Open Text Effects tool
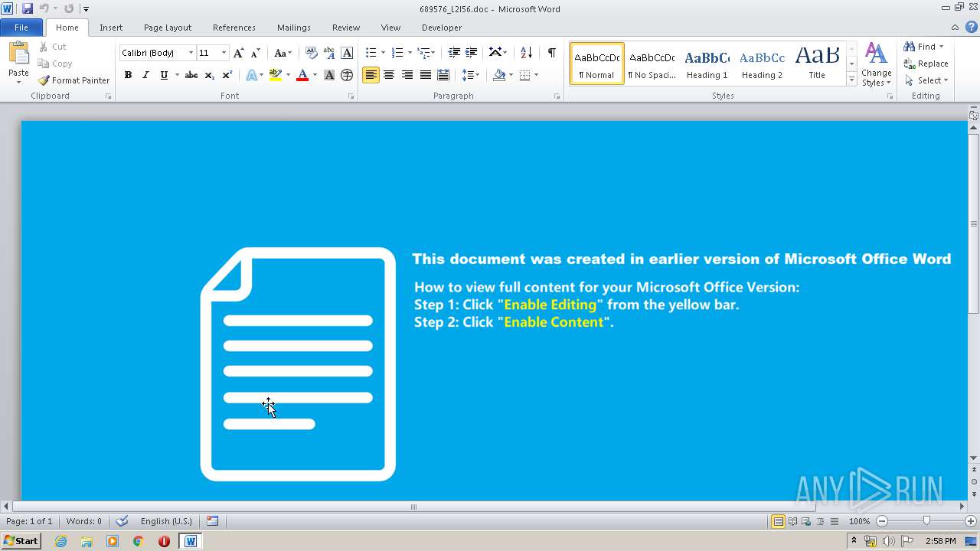This screenshot has width=980, height=551. point(251,75)
